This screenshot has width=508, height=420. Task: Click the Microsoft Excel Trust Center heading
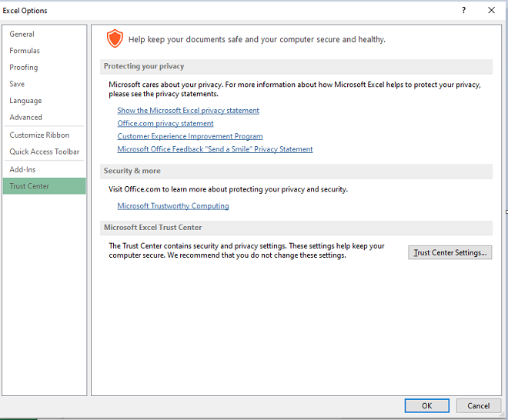click(x=152, y=228)
